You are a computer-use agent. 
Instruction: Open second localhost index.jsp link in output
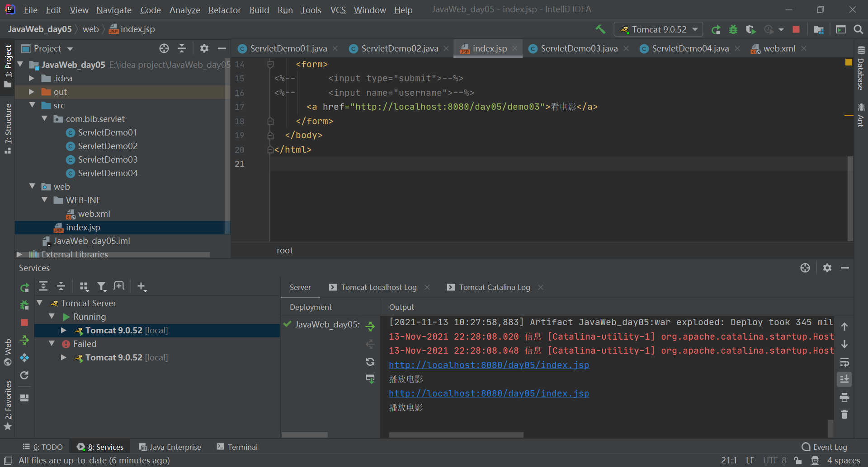click(489, 393)
